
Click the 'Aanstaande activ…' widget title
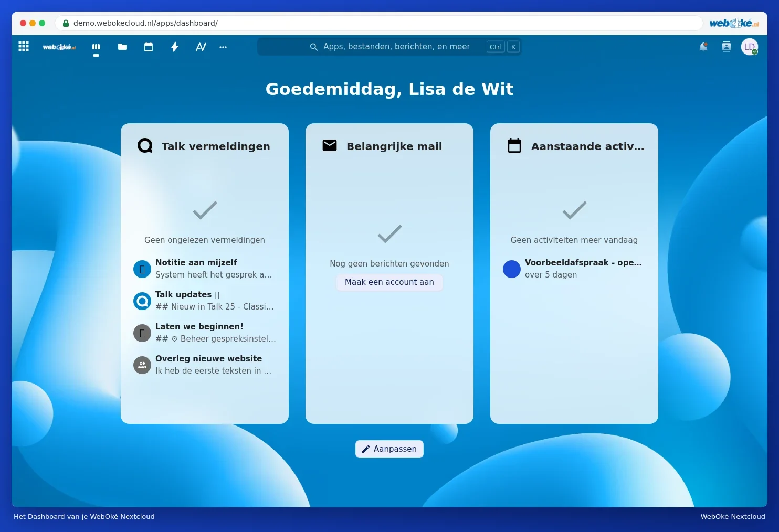click(587, 146)
